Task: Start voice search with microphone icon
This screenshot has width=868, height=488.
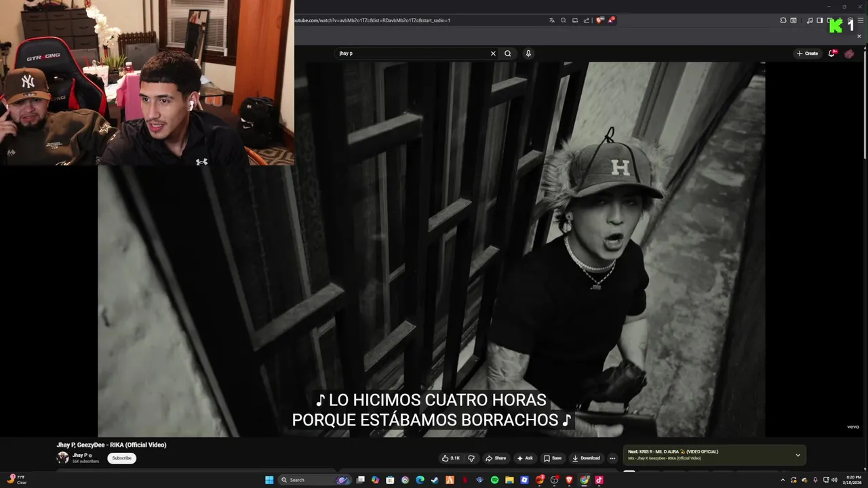Action: pyautogui.click(x=528, y=54)
